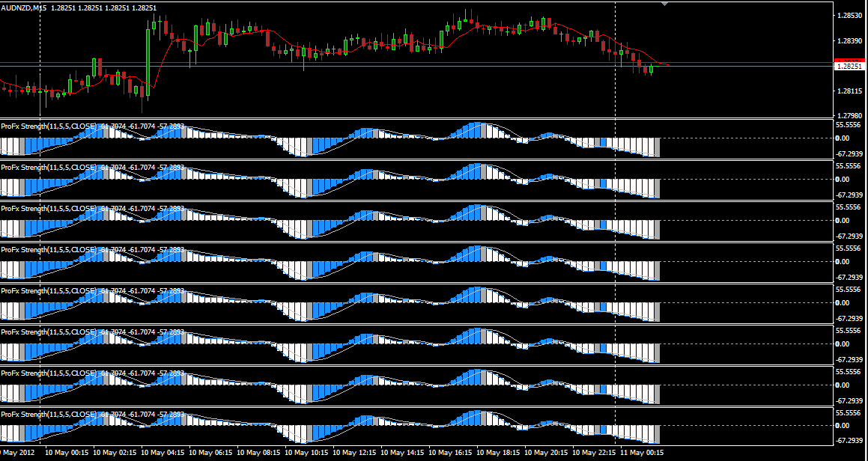Click the 10 May 00:15 time label
Viewport: 868px width, 461px height.
(67, 452)
